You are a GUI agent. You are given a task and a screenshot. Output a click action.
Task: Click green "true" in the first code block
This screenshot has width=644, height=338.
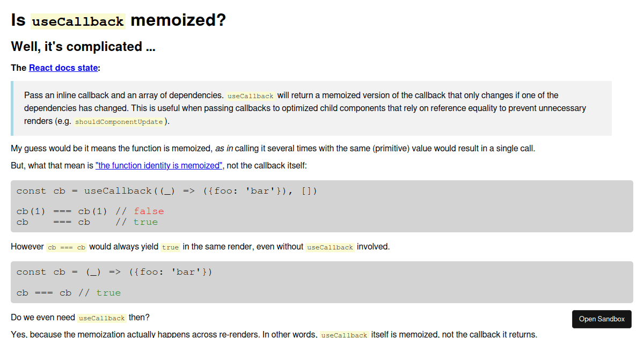tap(146, 222)
